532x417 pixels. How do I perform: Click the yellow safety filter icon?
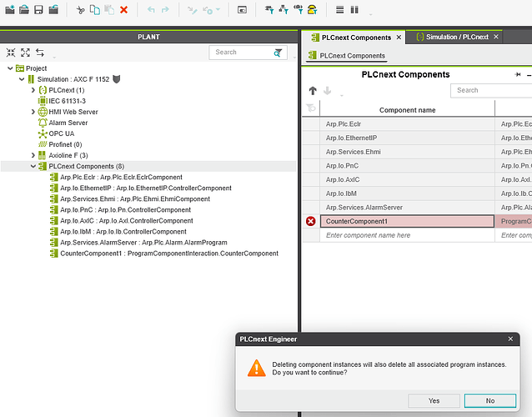[312, 10]
